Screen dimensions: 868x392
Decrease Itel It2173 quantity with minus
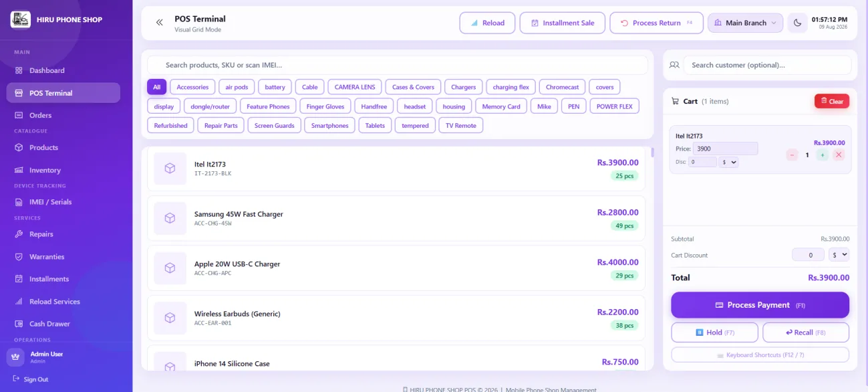click(792, 155)
